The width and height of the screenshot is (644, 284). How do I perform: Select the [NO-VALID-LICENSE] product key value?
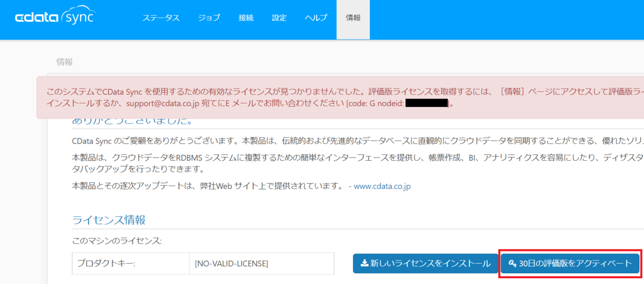pyautogui.click(x=232, y=263)
